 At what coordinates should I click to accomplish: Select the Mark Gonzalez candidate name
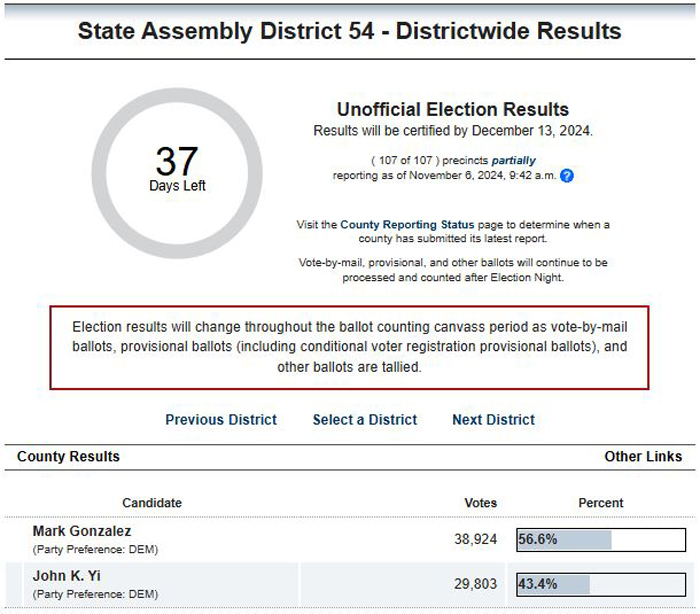pos(82,531)
